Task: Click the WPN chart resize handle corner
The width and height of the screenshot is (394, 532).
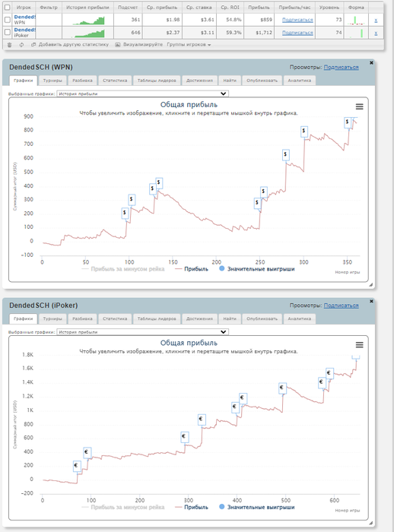Action: (370, 285)
